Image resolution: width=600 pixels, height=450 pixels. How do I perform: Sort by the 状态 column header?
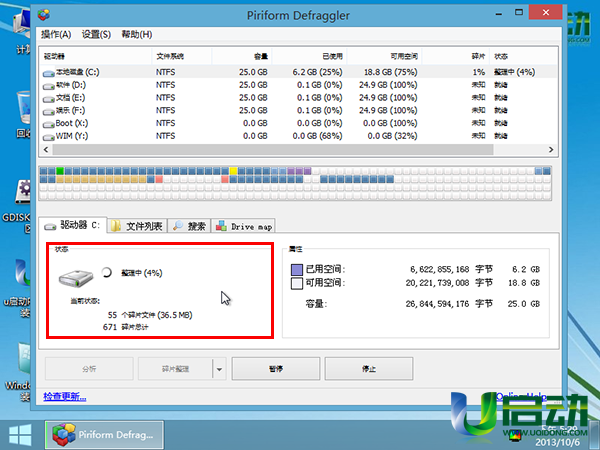coord(523,56)
